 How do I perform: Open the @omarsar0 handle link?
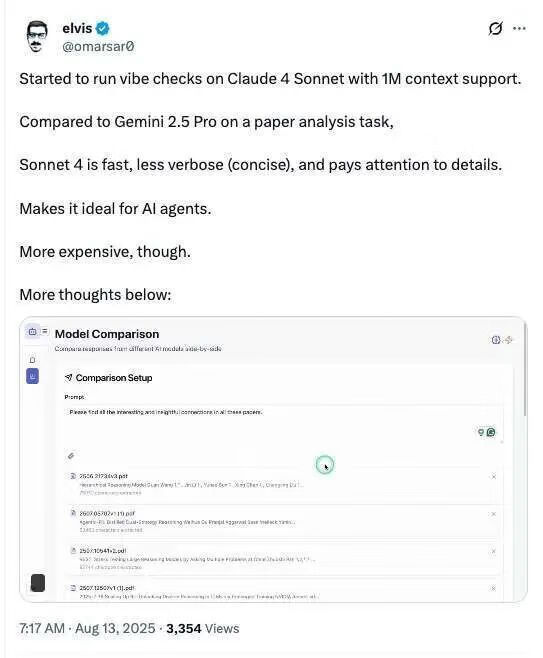pyautogui.click(x=98, y=46)
